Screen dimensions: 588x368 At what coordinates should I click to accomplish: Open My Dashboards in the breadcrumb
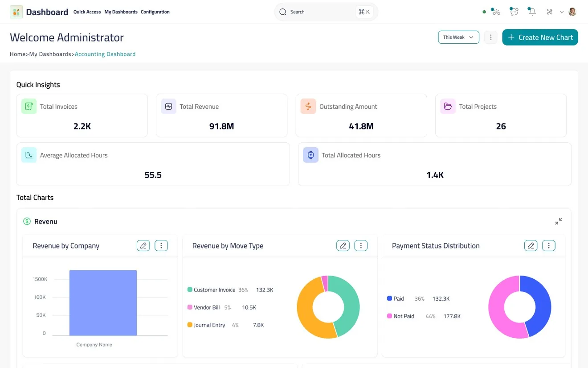(50, 54)
